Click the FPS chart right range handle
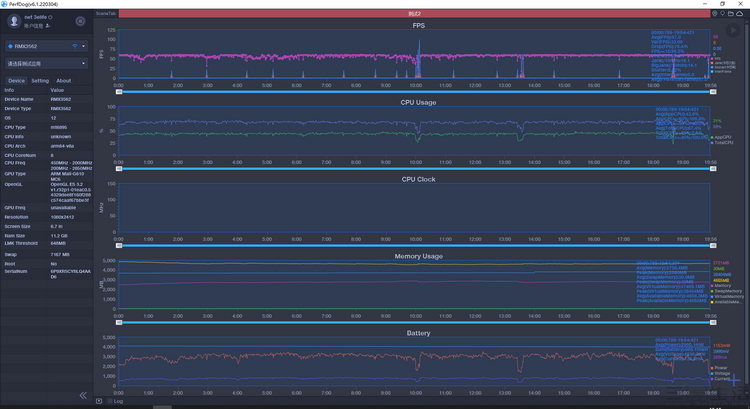 tap(713, 92)
